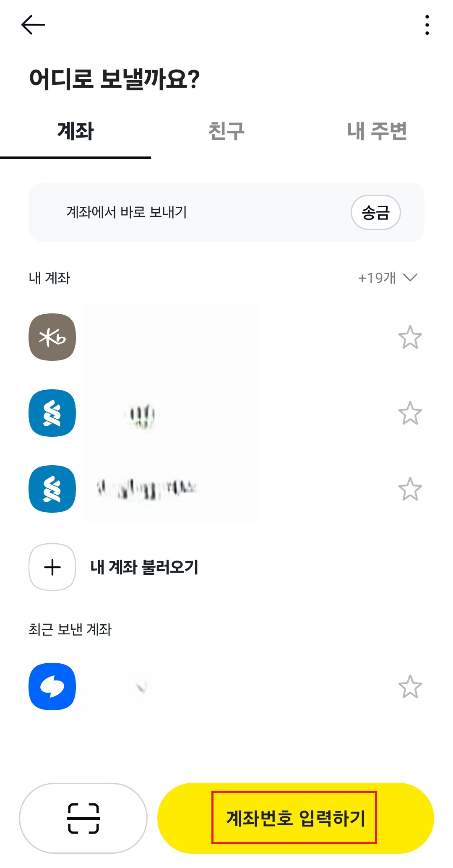Screen dimensions: 453x868
Task: Expand the +19개 accounts list
Action: (x=388, y=278)
